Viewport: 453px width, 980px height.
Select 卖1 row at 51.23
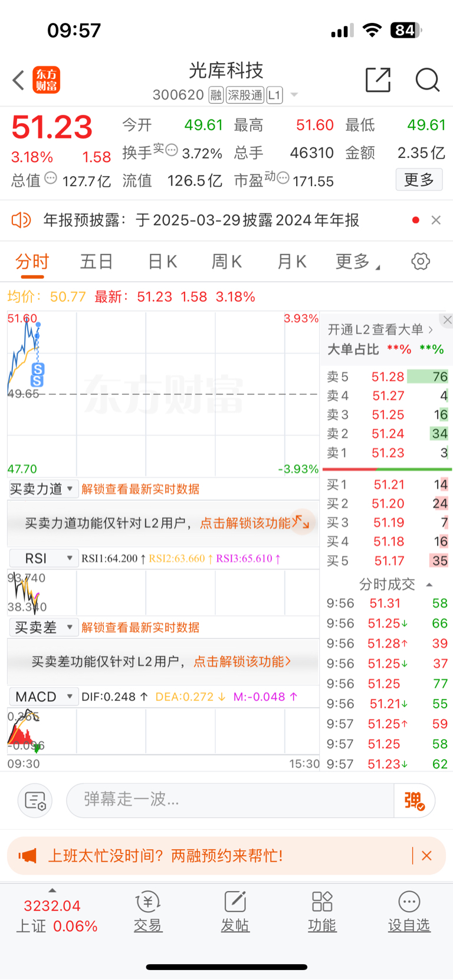click(388, 453)
